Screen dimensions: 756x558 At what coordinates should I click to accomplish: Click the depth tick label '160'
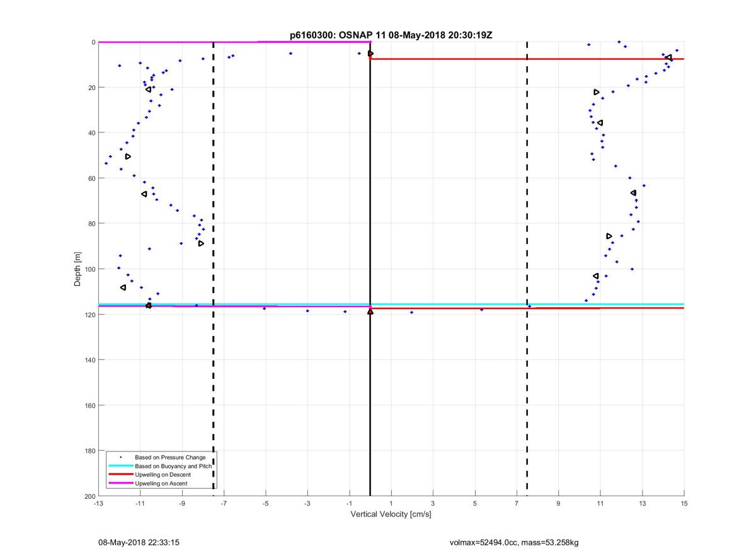pos(89,405)
